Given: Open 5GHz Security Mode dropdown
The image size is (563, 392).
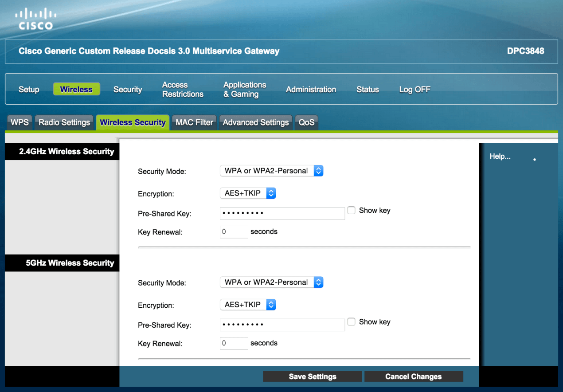Looking at the screenshot, I should point(271,282).
